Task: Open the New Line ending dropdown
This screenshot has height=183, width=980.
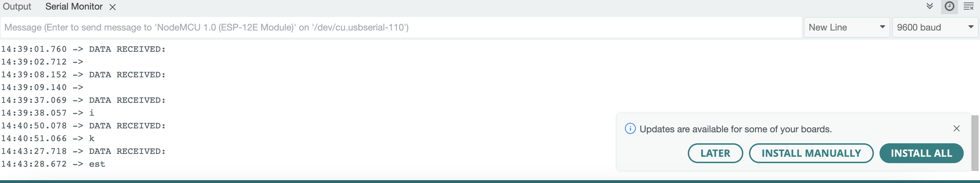Action: (847, 27)
